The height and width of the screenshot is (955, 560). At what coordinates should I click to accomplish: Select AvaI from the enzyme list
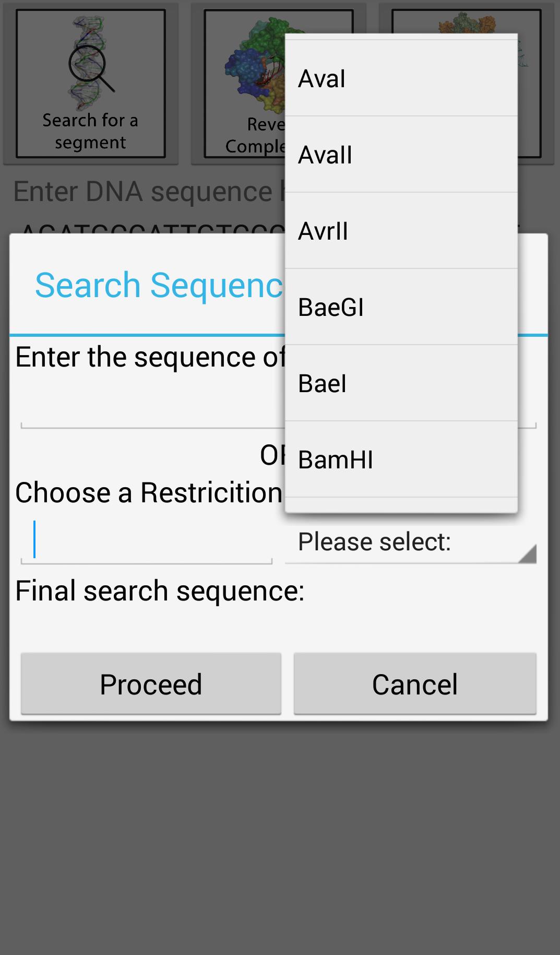(401, 78)
